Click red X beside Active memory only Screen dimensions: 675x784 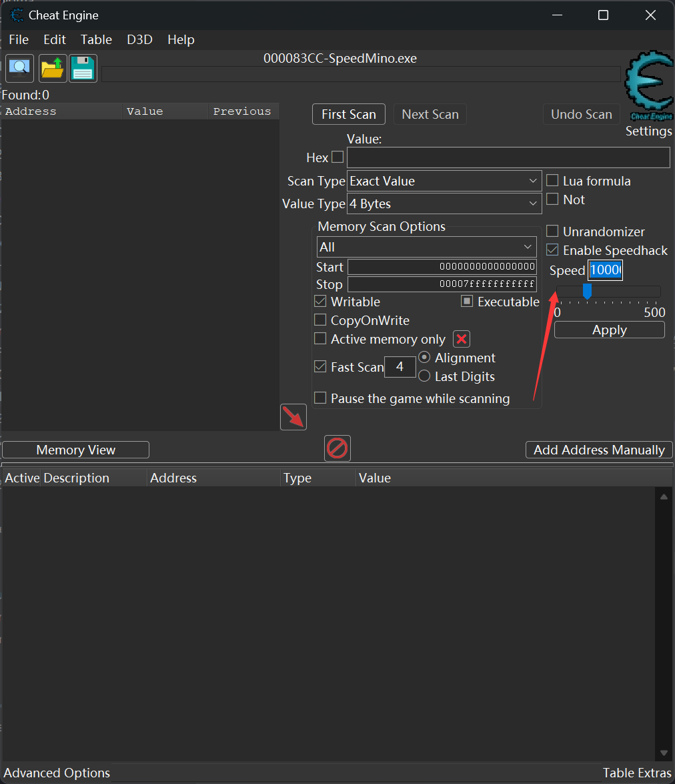(x=462, y=339)
